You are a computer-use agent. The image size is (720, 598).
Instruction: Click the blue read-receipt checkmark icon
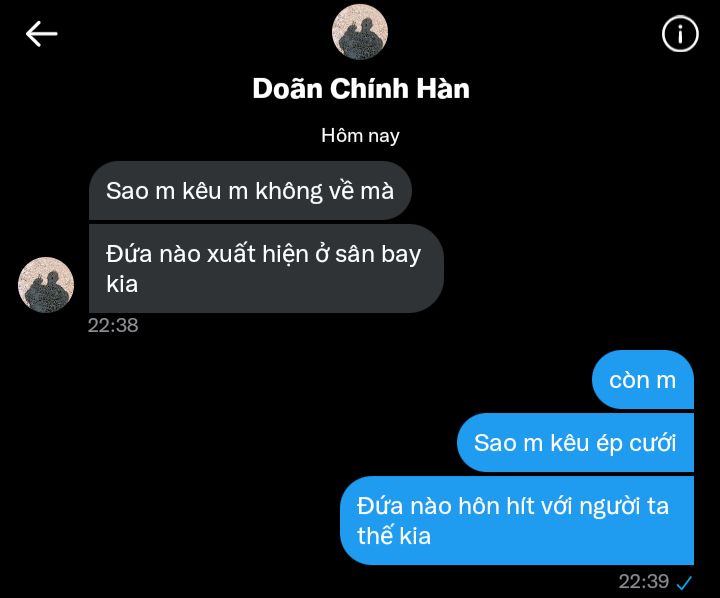[684, 582]
